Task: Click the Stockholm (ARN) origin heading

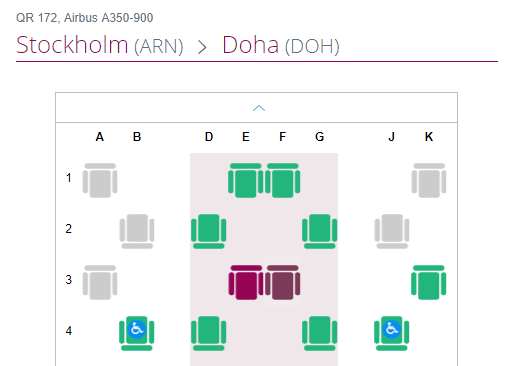Action: coord(100,45)
